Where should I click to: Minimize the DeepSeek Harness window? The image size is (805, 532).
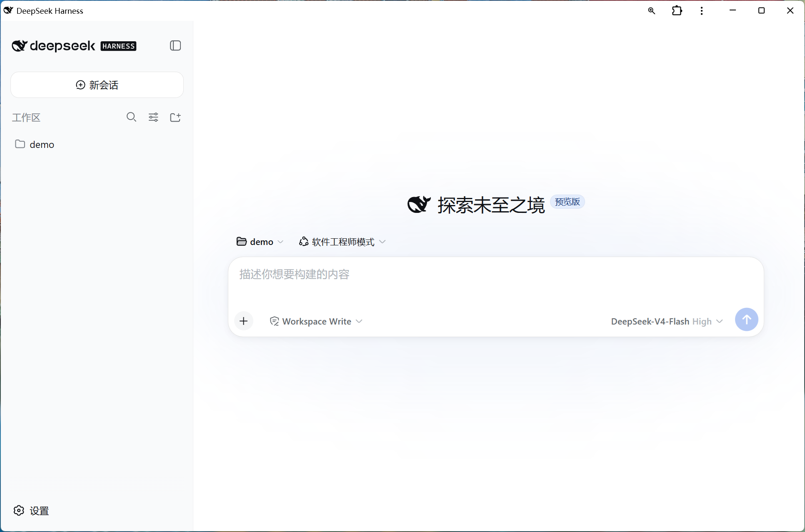pyautogui.click(x=733, y=10)
